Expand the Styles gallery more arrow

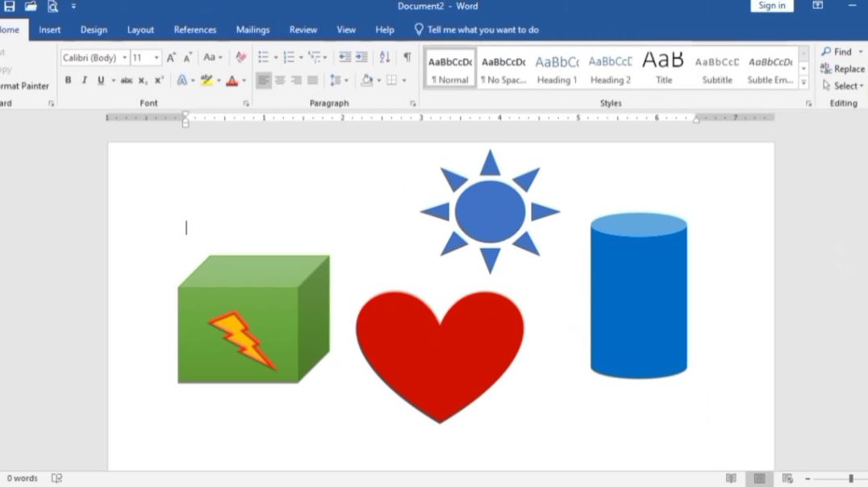[803, 83]
